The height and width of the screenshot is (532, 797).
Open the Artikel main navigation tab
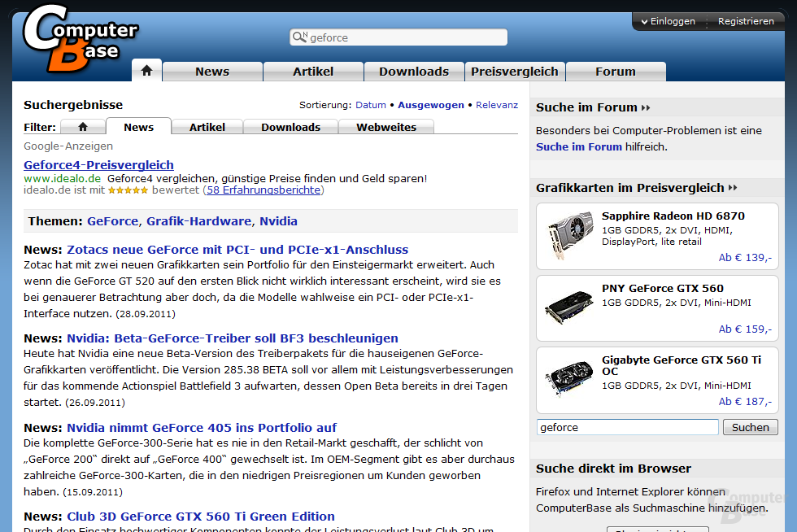click(x=313, y=72)
